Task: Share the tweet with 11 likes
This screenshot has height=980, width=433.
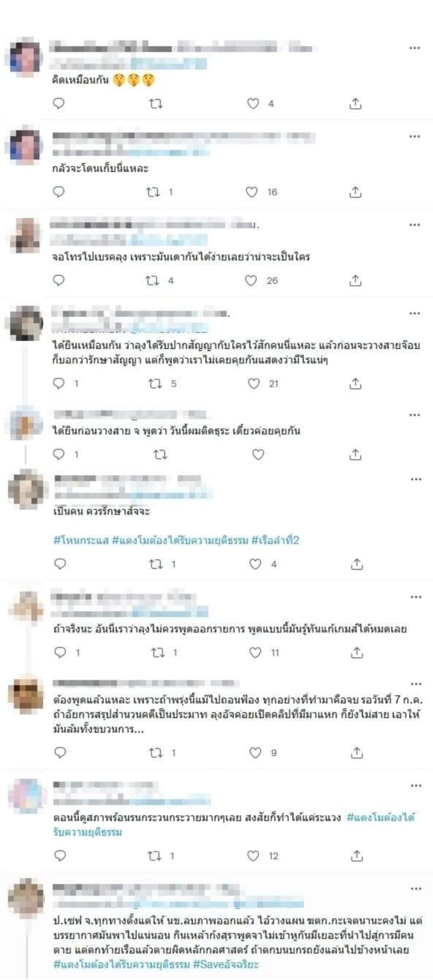Action: click(357, 653)
